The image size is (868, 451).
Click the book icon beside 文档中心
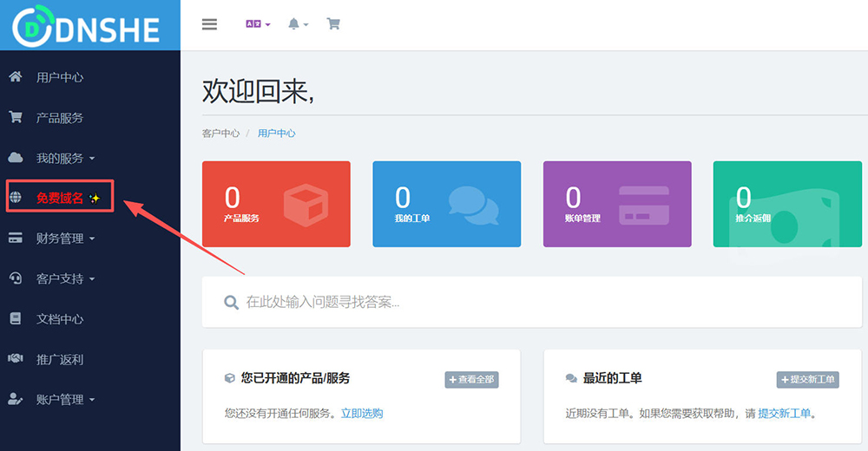point(16,319)
